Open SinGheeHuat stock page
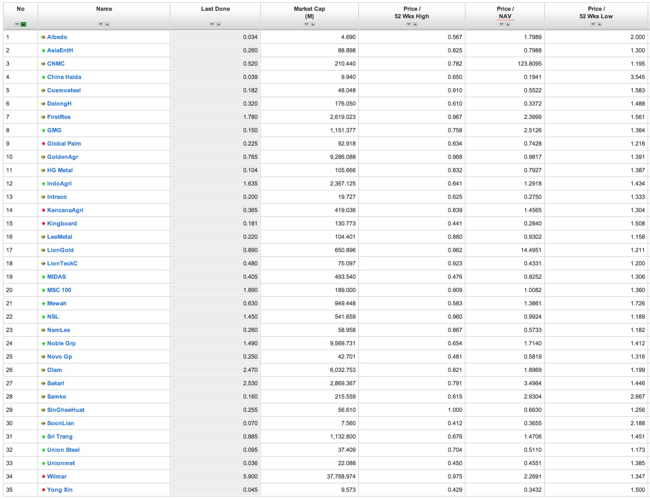The image size is (650, 499). tap(65, 409)
